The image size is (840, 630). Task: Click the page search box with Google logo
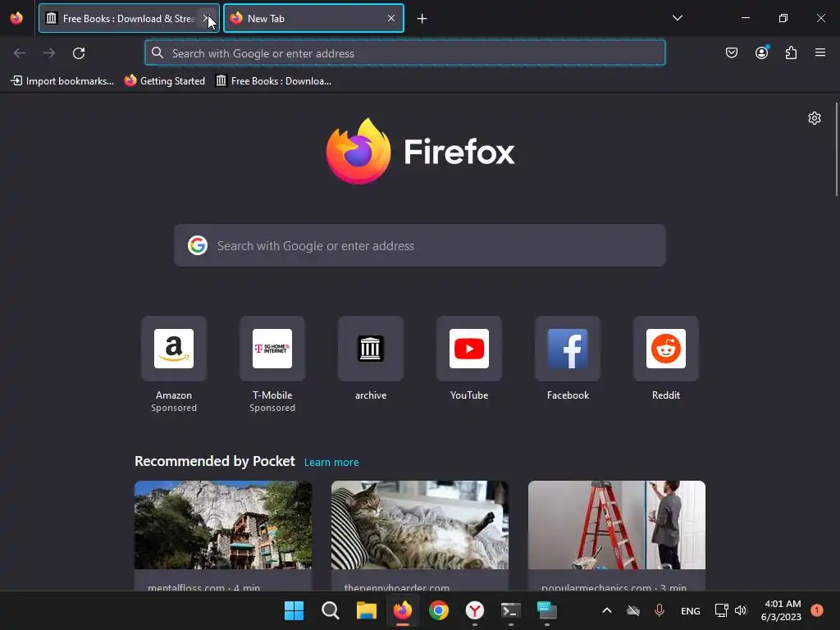[x=419, y=245]
